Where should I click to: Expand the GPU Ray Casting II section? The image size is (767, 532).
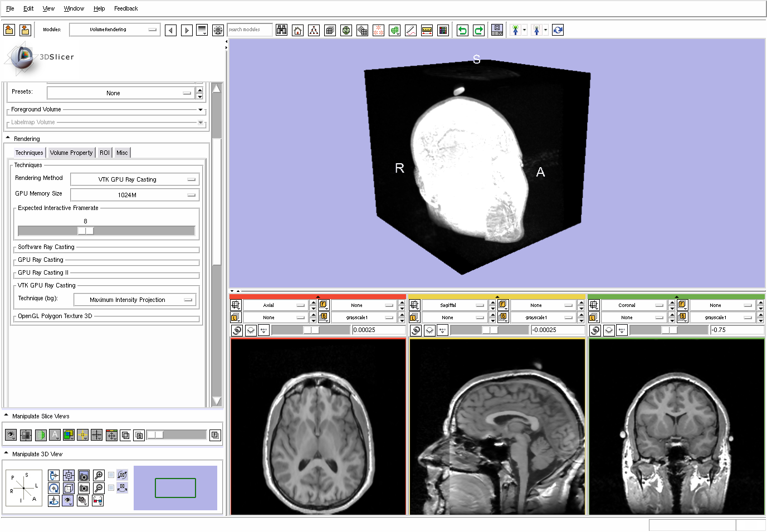coord(43,272)
